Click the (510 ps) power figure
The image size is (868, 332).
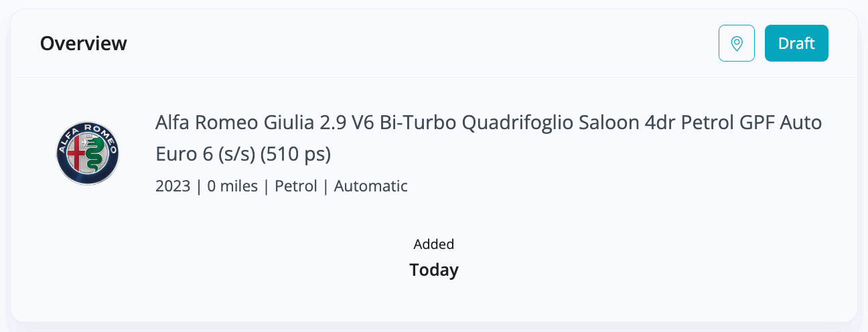tap(295, 154)
